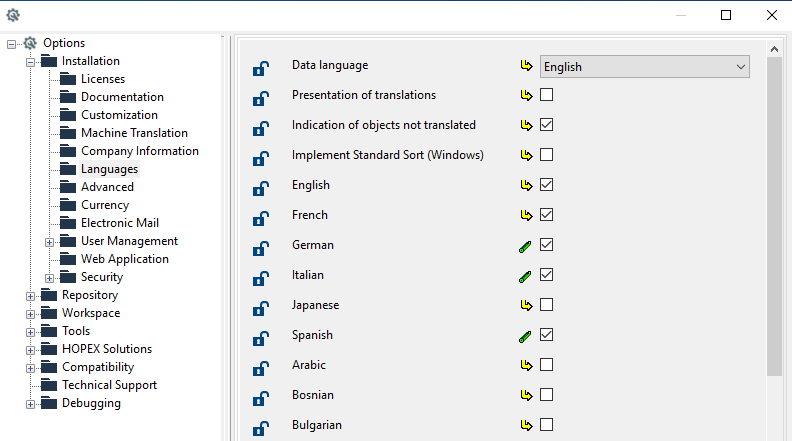Expand the Workspace folder
The image size is (792, 441).
coord(30,314)
